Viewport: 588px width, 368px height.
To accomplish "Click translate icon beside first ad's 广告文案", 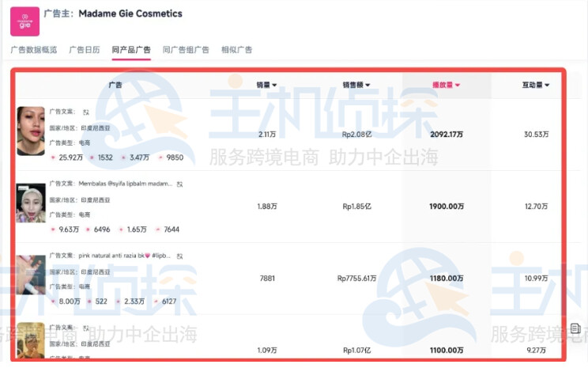I will 86,112.
